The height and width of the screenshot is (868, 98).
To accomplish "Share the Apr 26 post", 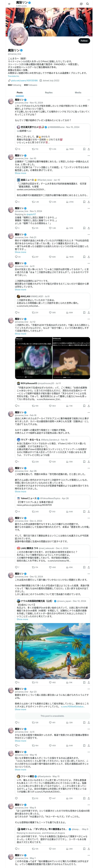I will pyautogui.click(x=89, y=512).
